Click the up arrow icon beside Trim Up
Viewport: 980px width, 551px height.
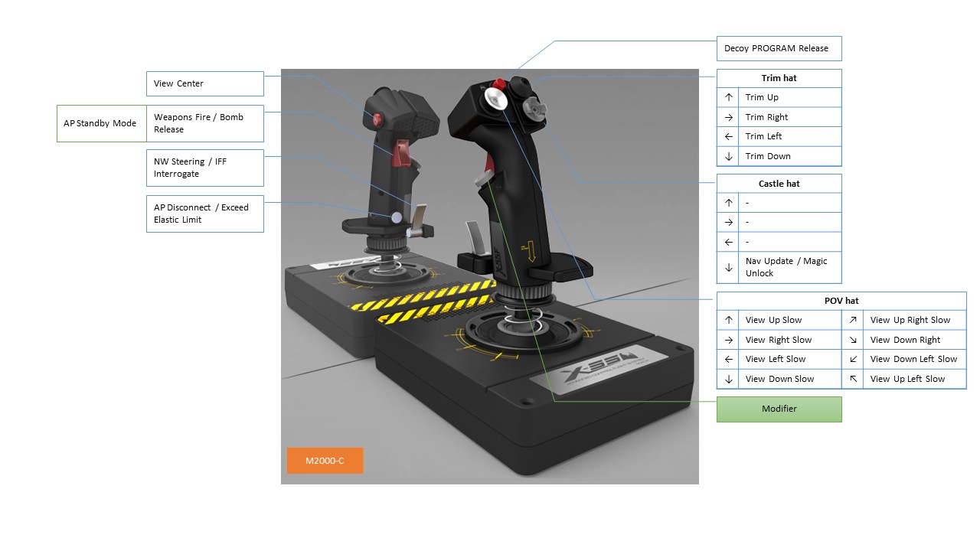[x=728, y=97]
